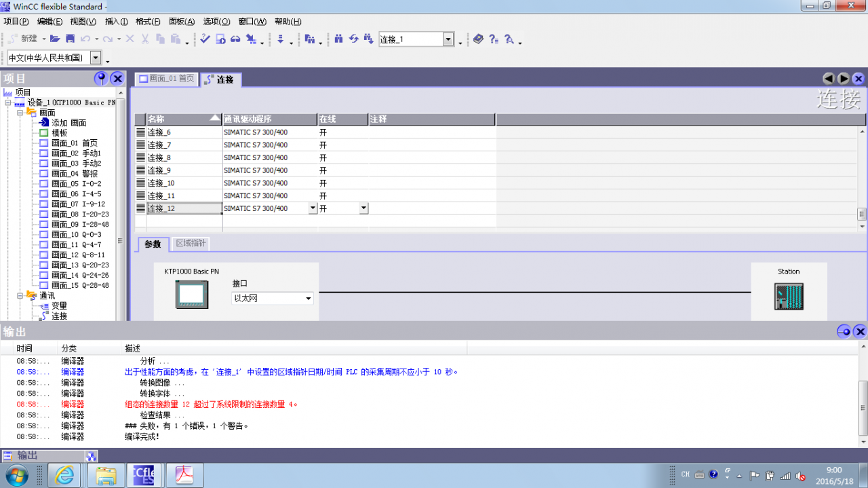Open the 中文(中华人民共和国) language dropdown
This screenshot has width=868, height=488.
pyautogui.click(x=96, y=58)
